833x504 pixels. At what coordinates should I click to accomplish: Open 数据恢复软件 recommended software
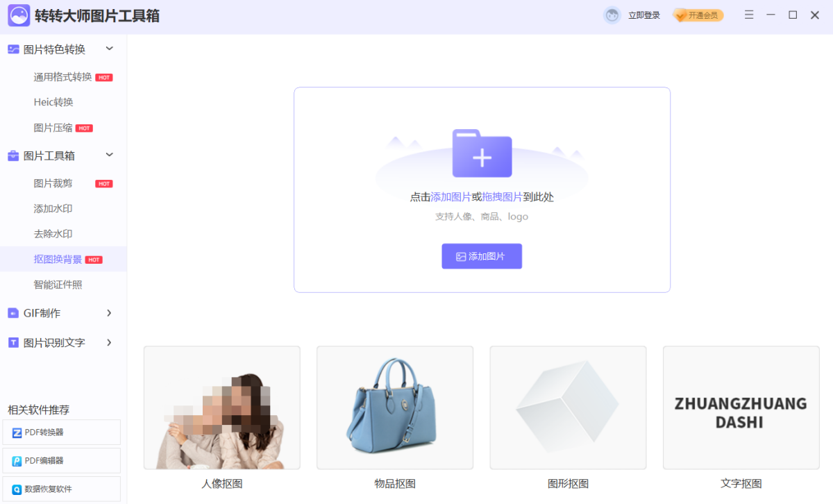(61, 489)
